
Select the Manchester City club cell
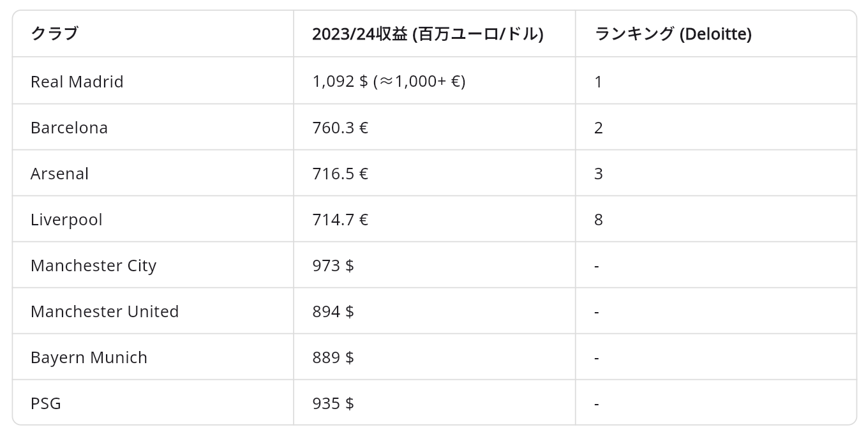click(93, 266)
